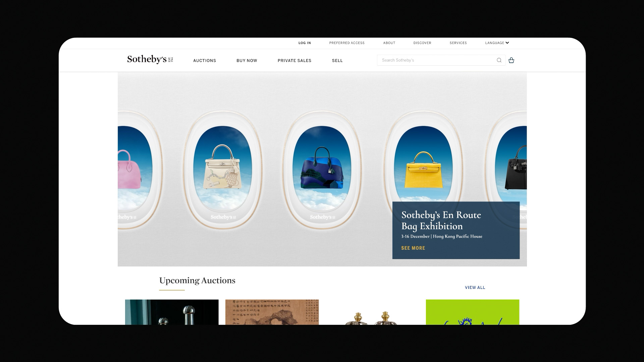Open the green artwork auction thumbnail
The width and height of the screenshot is (644, 362).
point(473,312)
